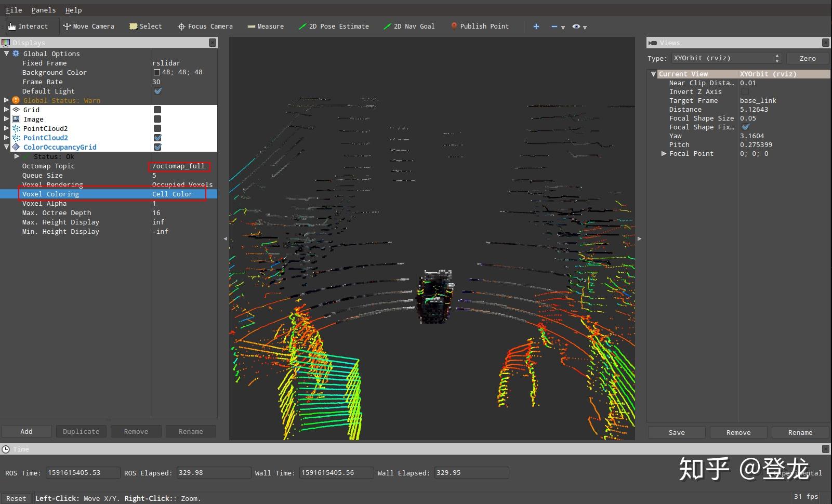Screen dimensions: 832x504
Task: Enable the Grid display checkbox
Action: click(x=157, y=110)
